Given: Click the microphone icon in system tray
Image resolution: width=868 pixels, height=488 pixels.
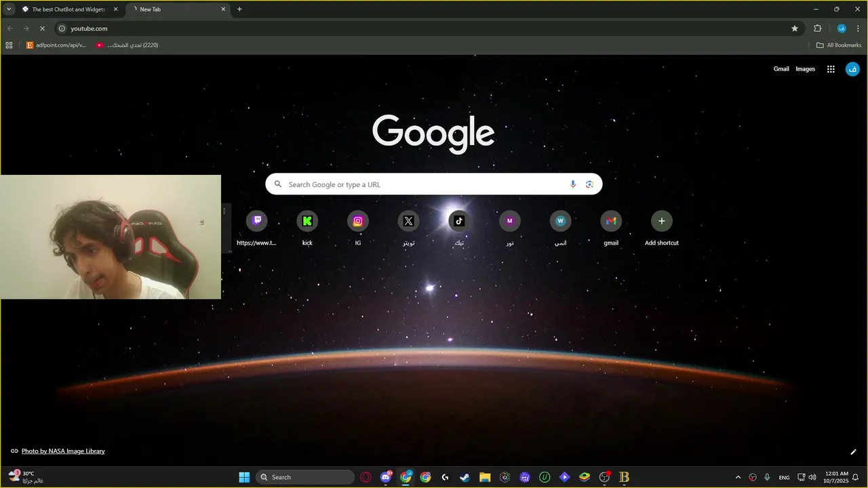Looking at the screenshot, I should [x=767, y=477].
